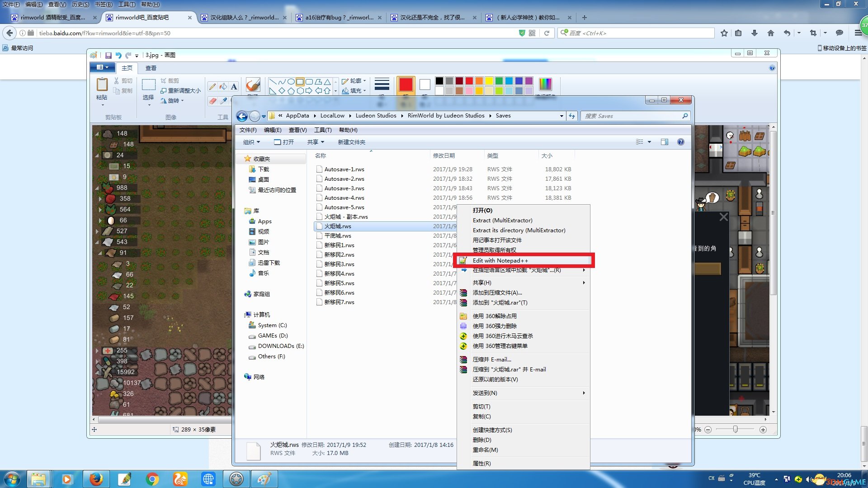Open the Explorer Share with dropdown
This screenshot has height=488, width=868.
[x=316, y=142]
